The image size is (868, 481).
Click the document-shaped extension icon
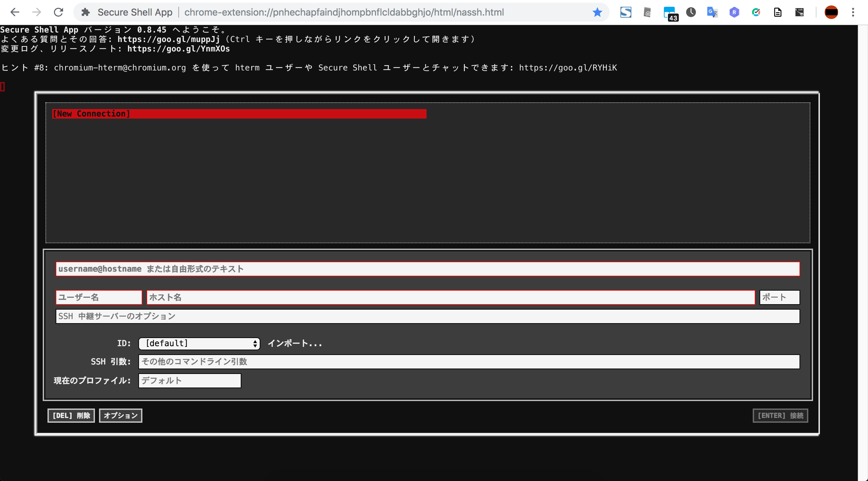pos(777,12)
